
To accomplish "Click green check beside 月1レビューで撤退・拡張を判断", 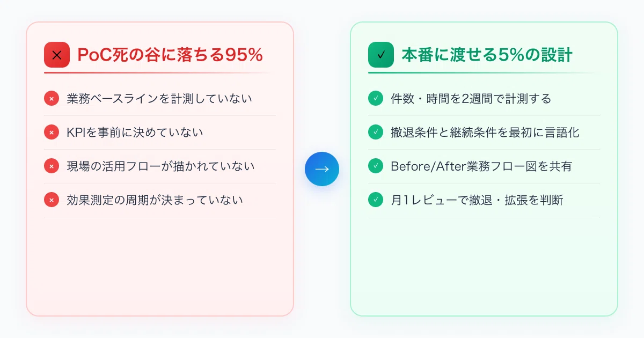I will (376, 200).
